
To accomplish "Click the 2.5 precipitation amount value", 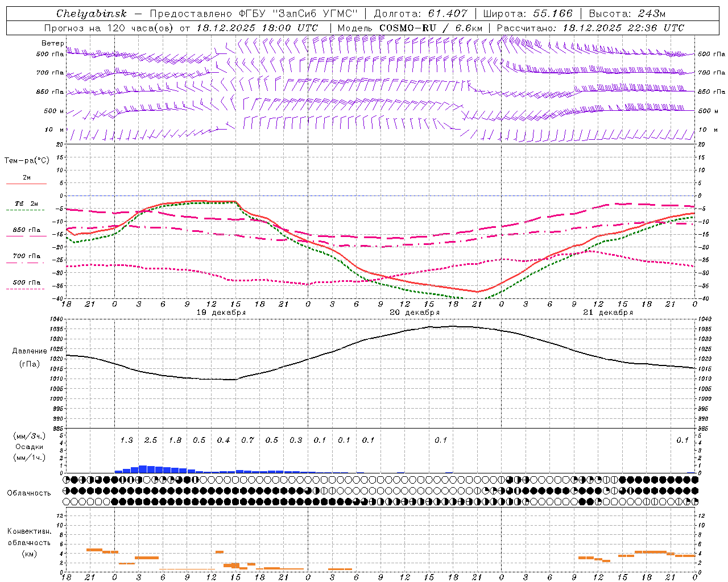I will [151, 440].
